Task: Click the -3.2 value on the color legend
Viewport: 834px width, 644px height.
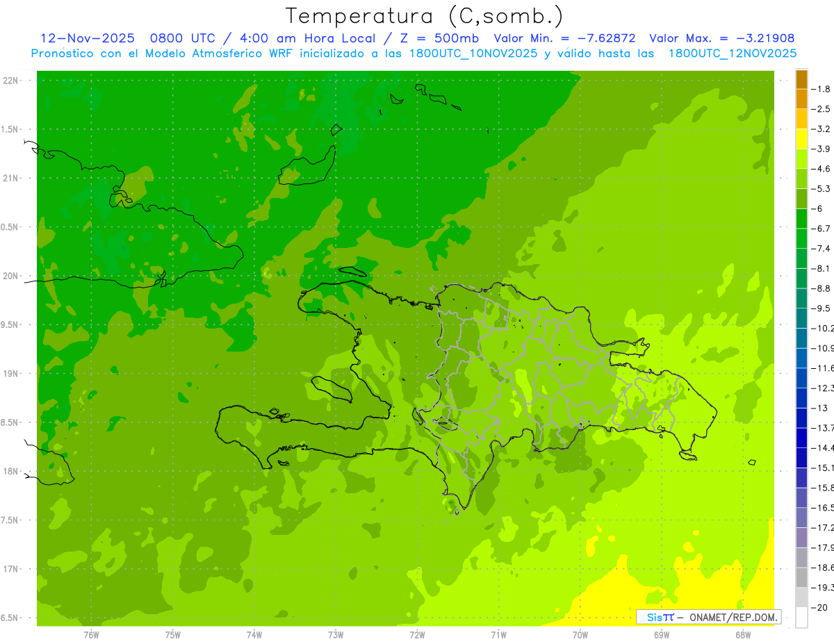Action: 821,129
